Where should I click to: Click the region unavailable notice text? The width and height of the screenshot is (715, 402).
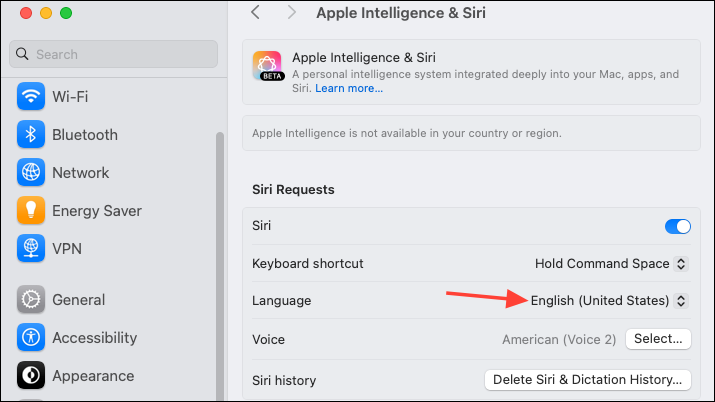(407, 133)
